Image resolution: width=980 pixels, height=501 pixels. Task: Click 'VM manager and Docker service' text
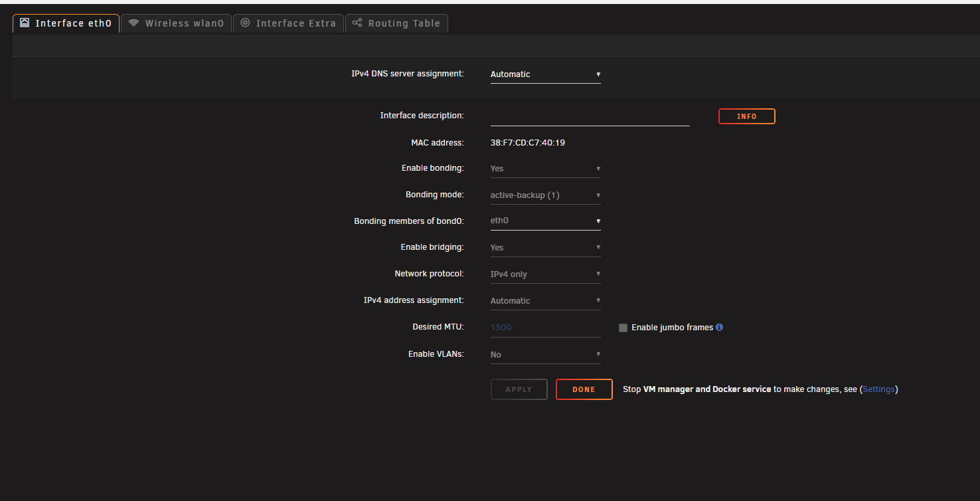(x=707, y=389)
